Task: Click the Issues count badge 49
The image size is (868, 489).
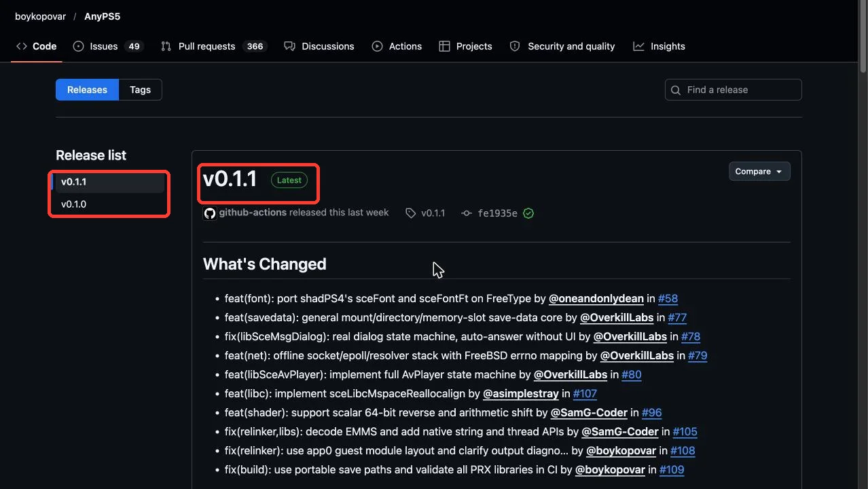Action: (134, 46)
